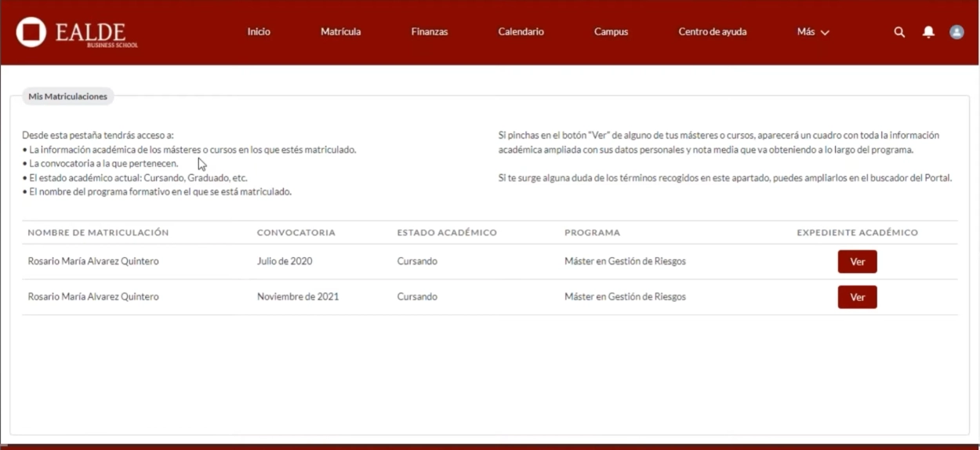Open the notifications bell icon
The width and height of the screenshot is (980, 450).
coord(928,32)
